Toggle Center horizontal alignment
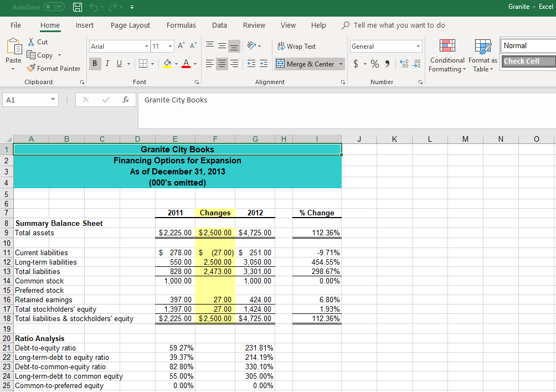The height and width of the screenshot is (392, 556). [222, 64]
